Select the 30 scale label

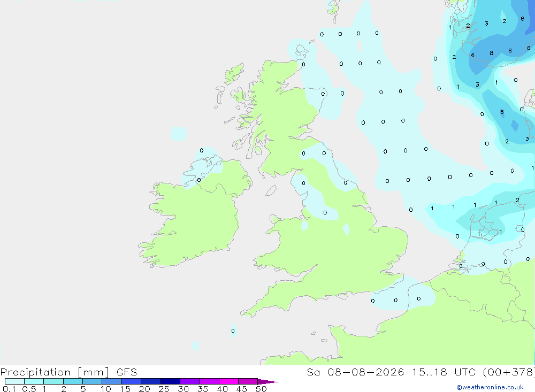(x=184, y=389)
